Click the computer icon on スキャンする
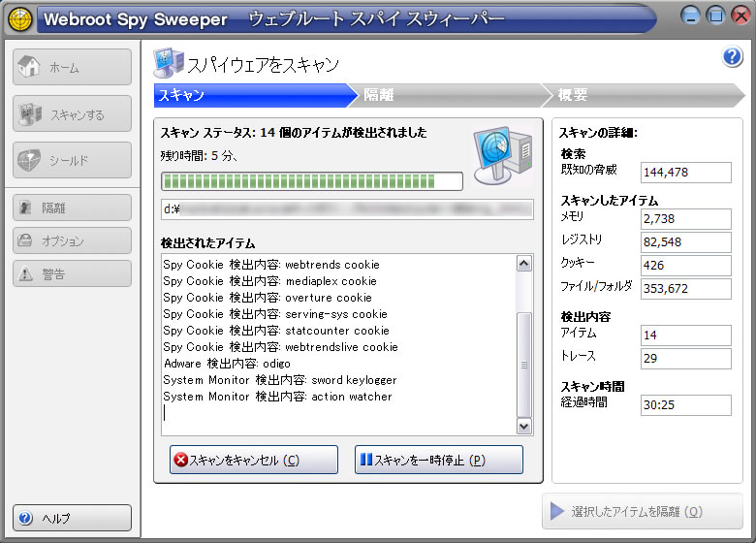 pos(30,113)
